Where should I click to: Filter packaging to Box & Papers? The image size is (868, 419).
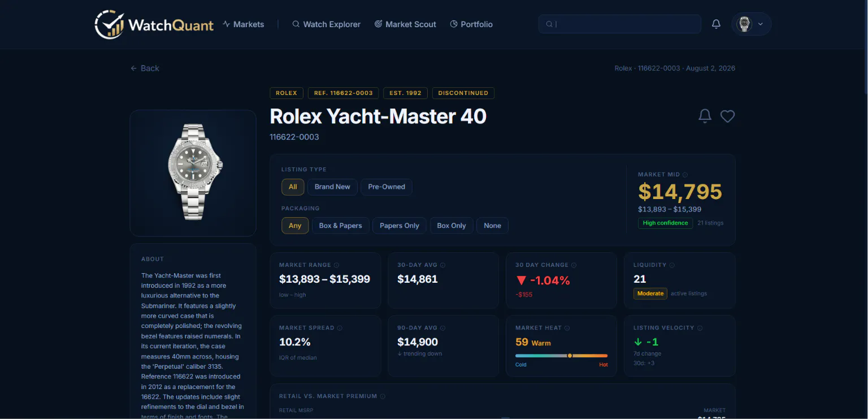[x=340, y=226]
